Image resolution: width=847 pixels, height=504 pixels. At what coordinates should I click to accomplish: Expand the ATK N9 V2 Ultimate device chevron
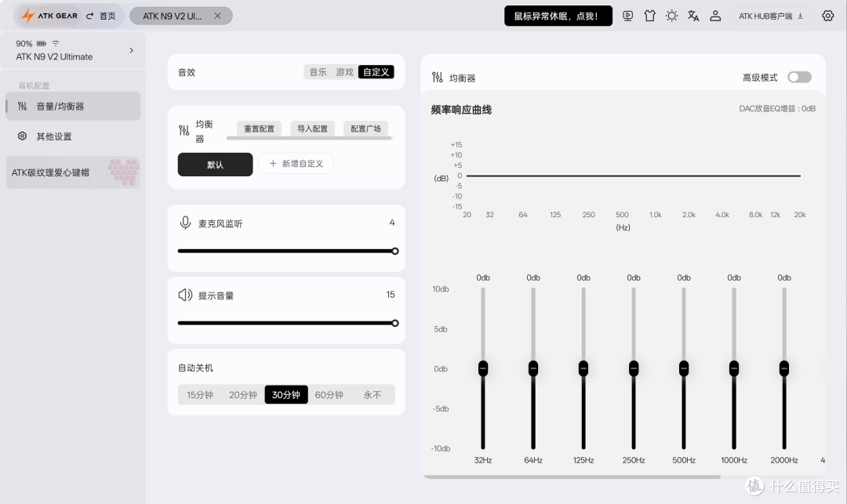pos(131,50)
